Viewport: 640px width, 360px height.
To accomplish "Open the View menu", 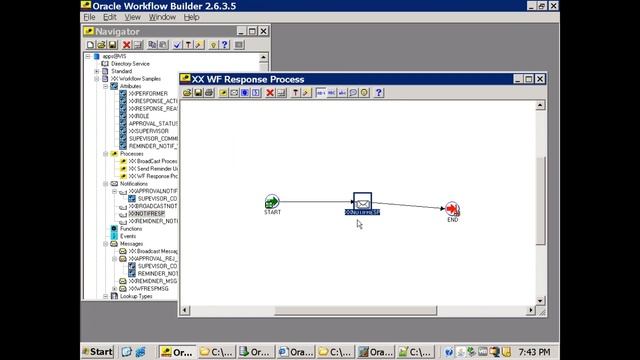I will click(x=132, y=17).
